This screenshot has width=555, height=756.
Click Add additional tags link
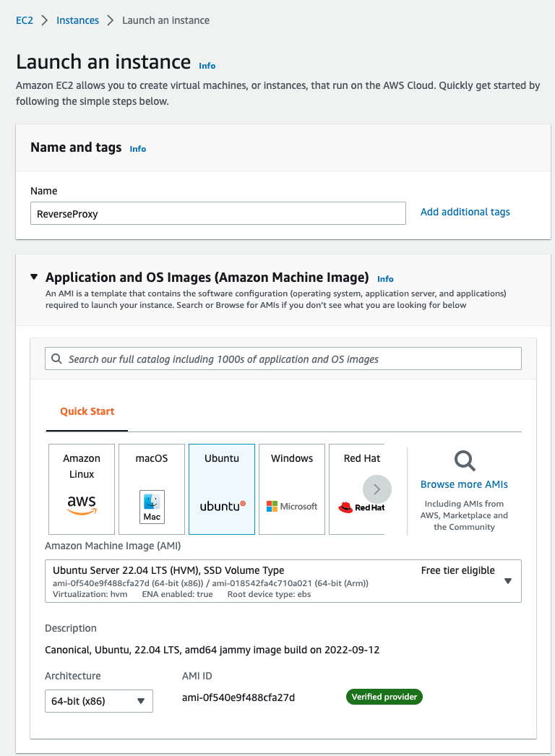click(x=465, y=212)
